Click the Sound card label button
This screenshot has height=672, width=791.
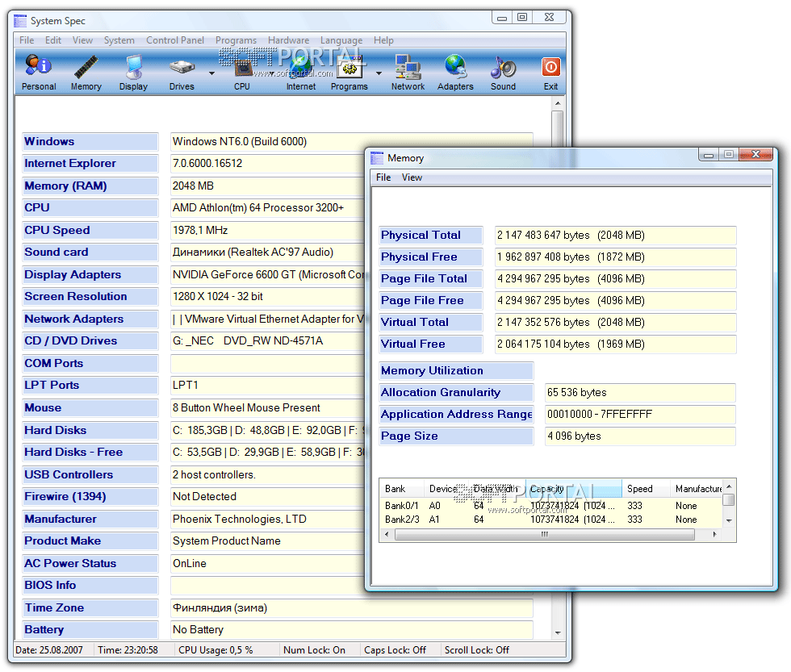pos(90,252)
